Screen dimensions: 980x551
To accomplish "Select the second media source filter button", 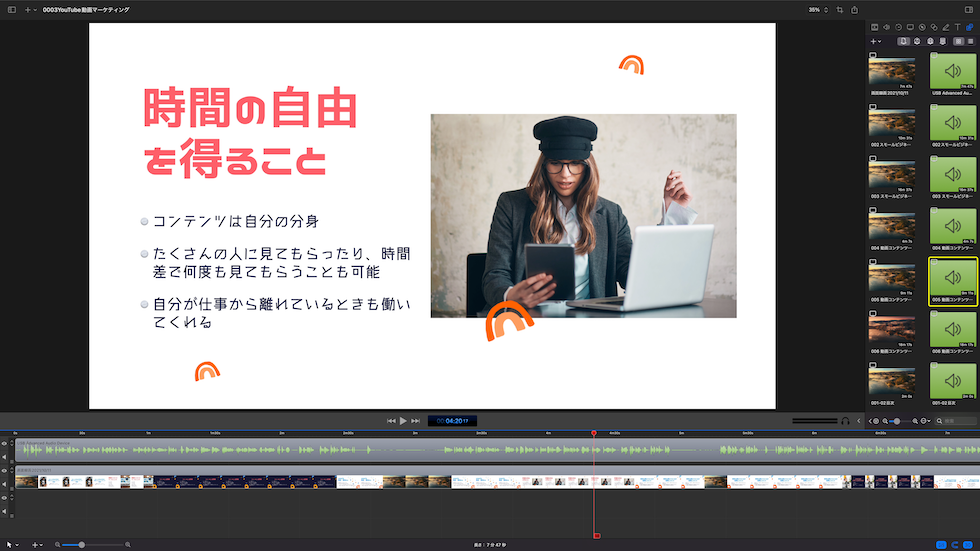I will 917,41.
